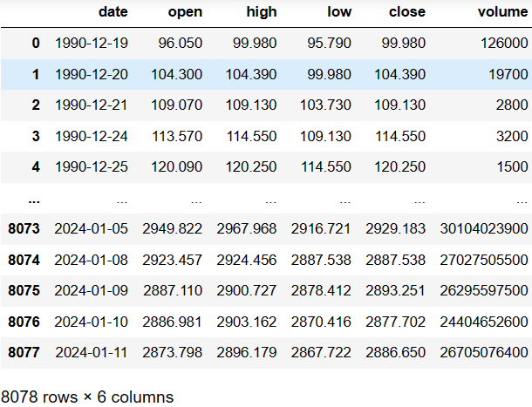Select row index 3

[36, 136]
